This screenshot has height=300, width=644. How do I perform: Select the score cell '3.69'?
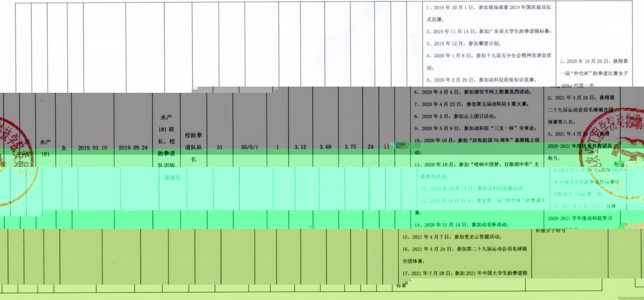pyautogui.click(x=325, y=147)
